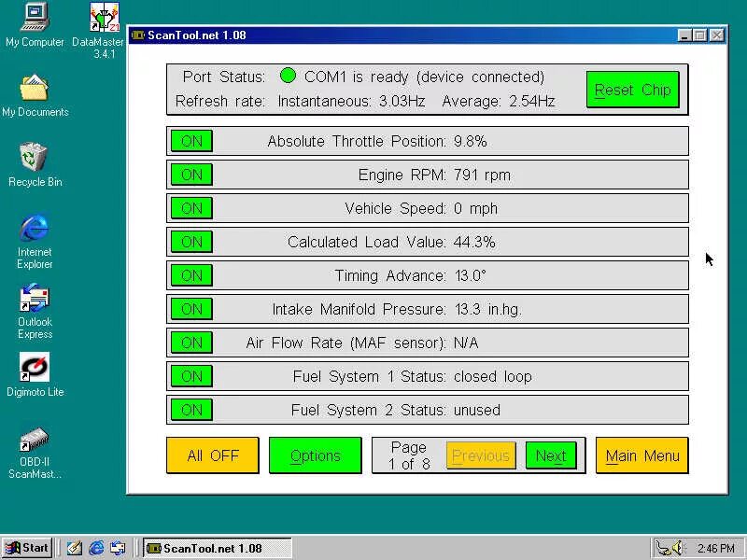
Task: Click the Reset Chip button
Action: pos(633,90)
